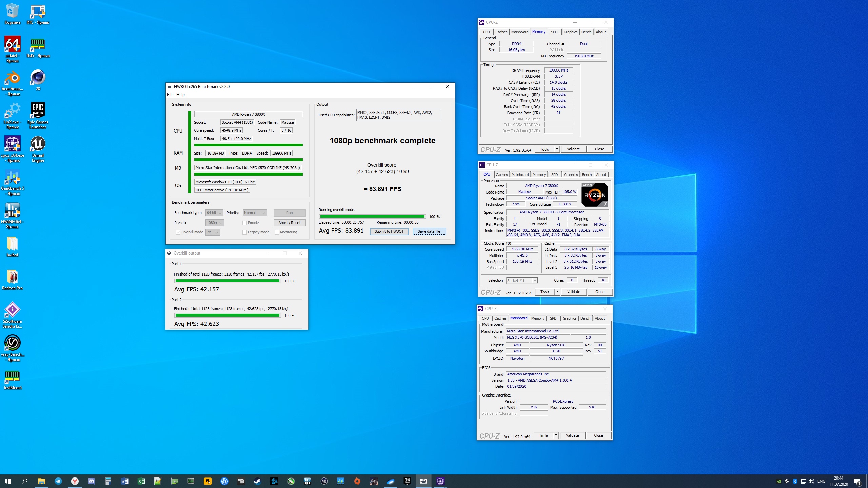This screenshot has width=868, height=488.
Task: Enable the Monitoring checkbox
Action: 277,232
